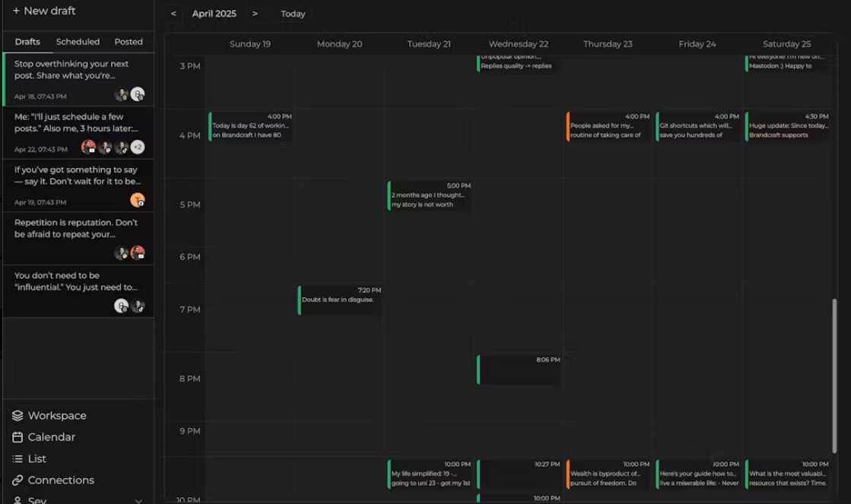Screen dimensions: 851x504
Task: Click the red avatar on Apr 22 draft
Action: (x=88, y=147)
